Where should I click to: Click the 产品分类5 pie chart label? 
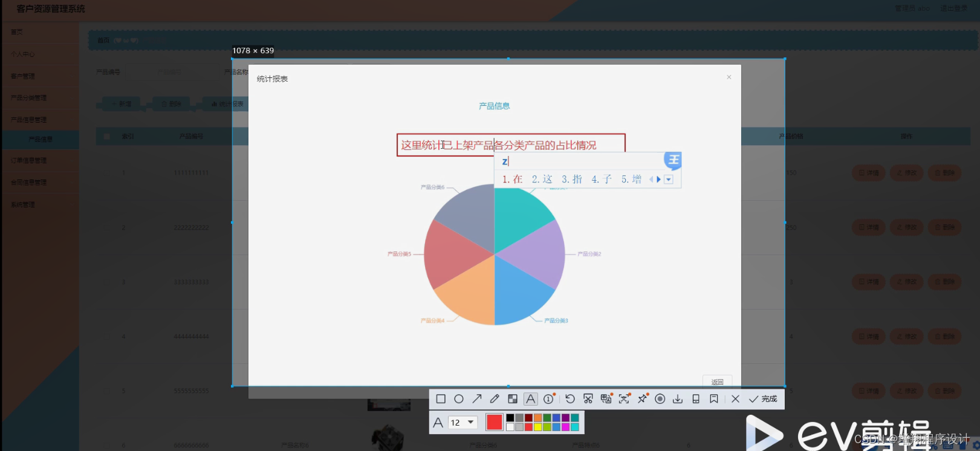click(399, 254)
